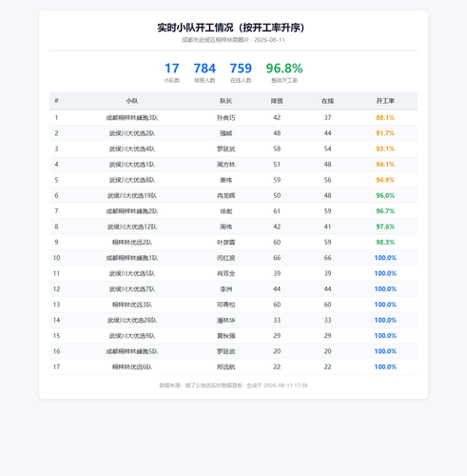Click the 100.0% rate in row 13
This screenshot has width=467, height=476.
click(x=385, y=305)
